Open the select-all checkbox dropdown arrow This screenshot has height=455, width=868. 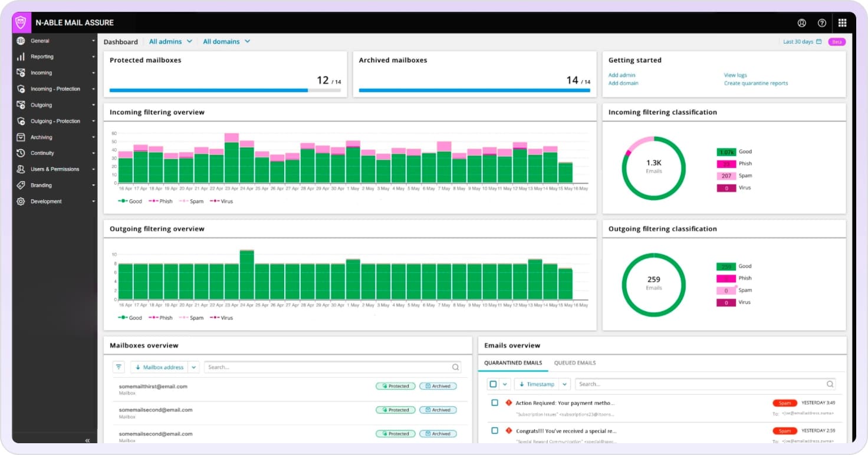coord(505,384)
